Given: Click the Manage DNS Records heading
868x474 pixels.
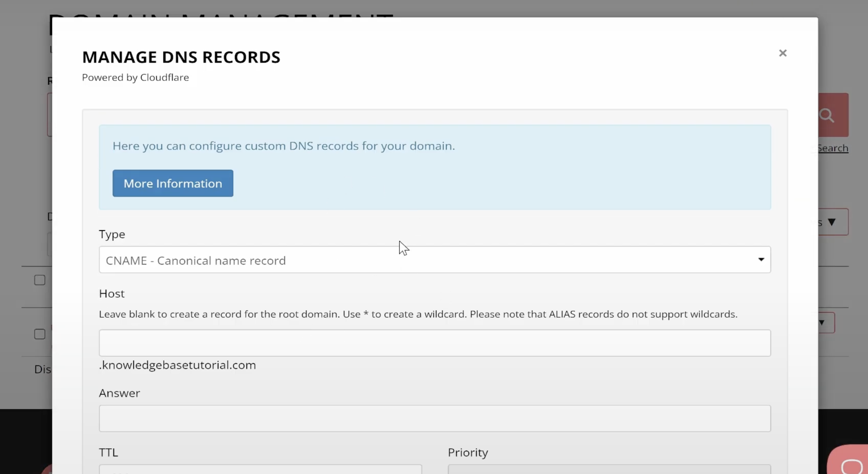Looking at the screenshot, I should tap(181, 57).
